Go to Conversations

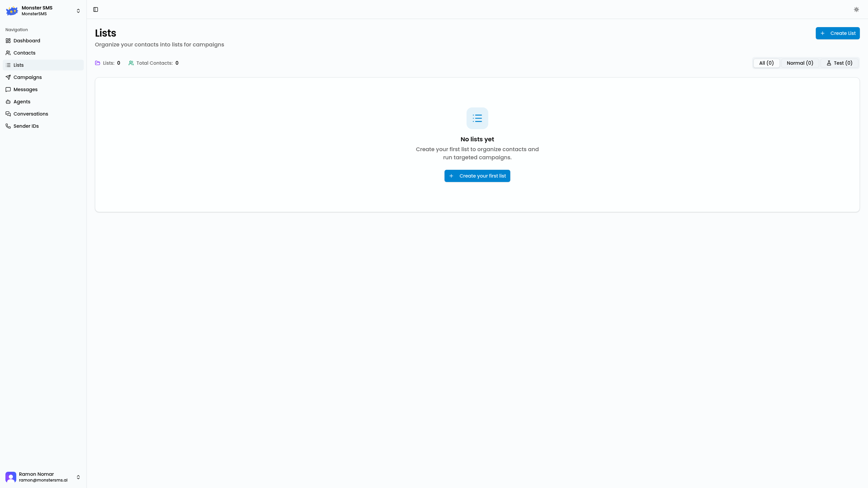click(x=43, y=114)
